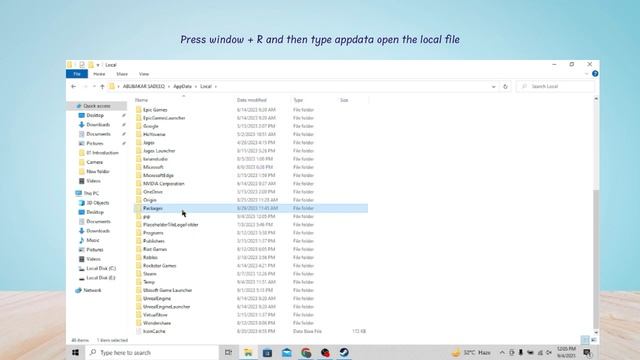Open the Share ribbon tab
The height and width of the screenshot is (360, 640).
tap(122, 74)
